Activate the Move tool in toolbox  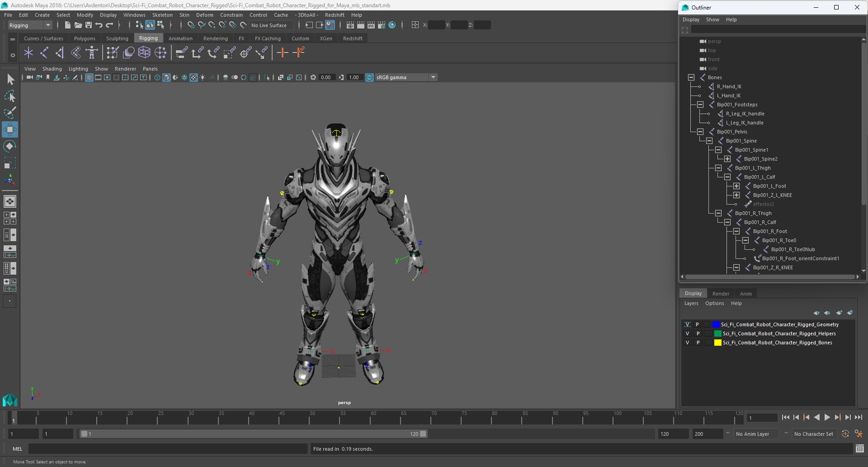(10, 129)
